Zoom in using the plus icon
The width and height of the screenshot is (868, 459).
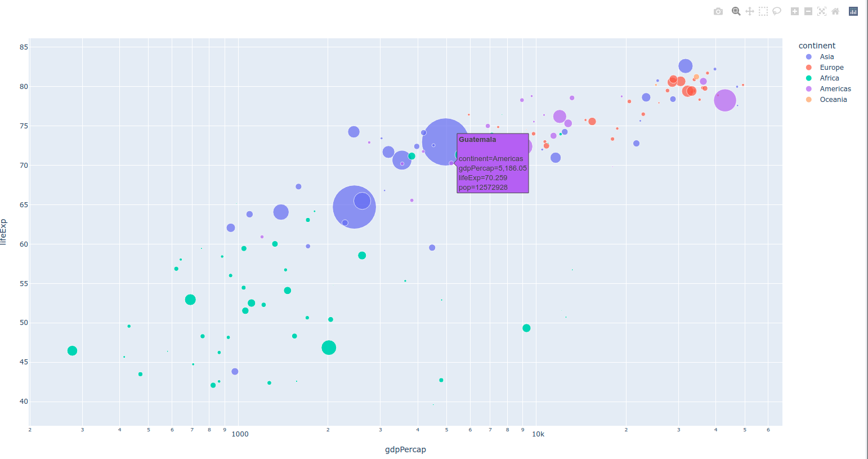(794, 11)
